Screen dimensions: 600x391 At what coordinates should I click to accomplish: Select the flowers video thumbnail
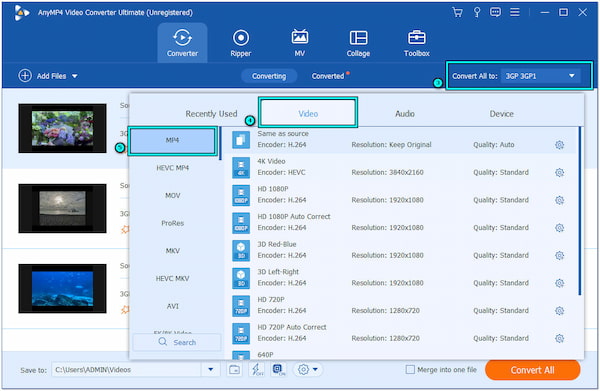coord(62,128)
